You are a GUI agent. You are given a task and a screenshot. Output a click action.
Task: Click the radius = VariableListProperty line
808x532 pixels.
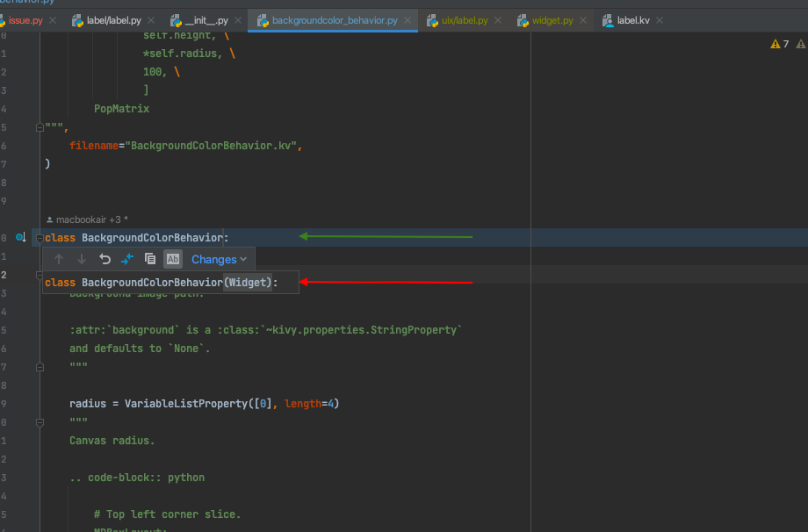click(x=204, y=404)
